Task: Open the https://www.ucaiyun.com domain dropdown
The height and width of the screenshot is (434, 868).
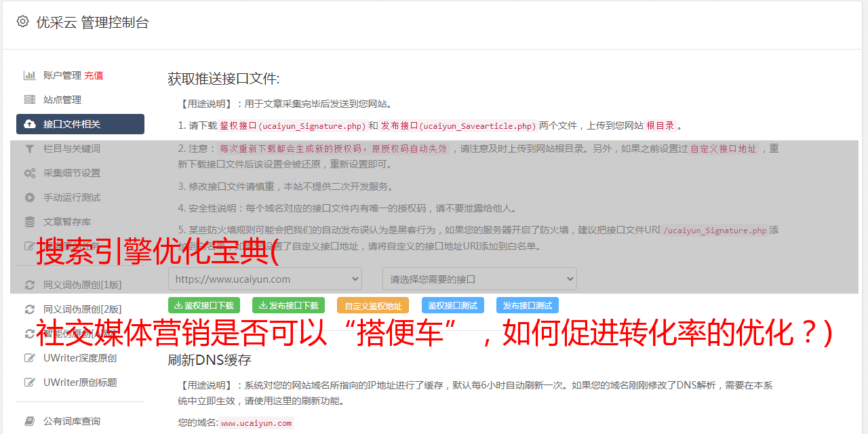Action: click(265, 279)
